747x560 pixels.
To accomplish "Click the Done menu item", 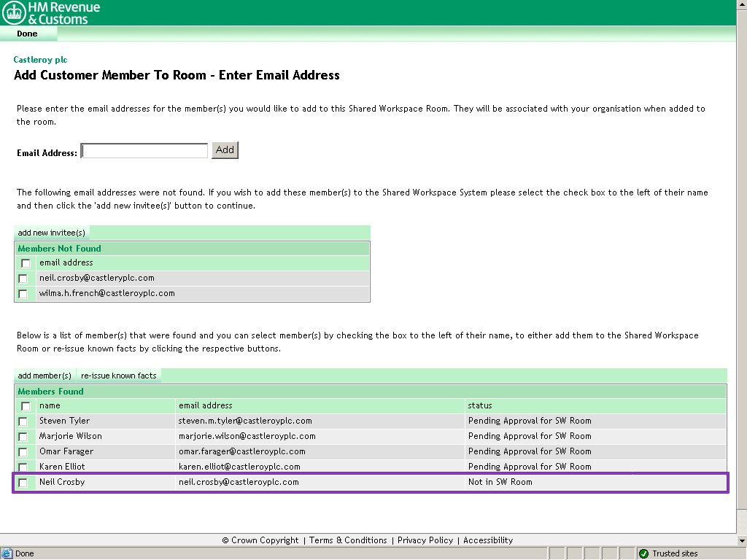I will (27, 34).
